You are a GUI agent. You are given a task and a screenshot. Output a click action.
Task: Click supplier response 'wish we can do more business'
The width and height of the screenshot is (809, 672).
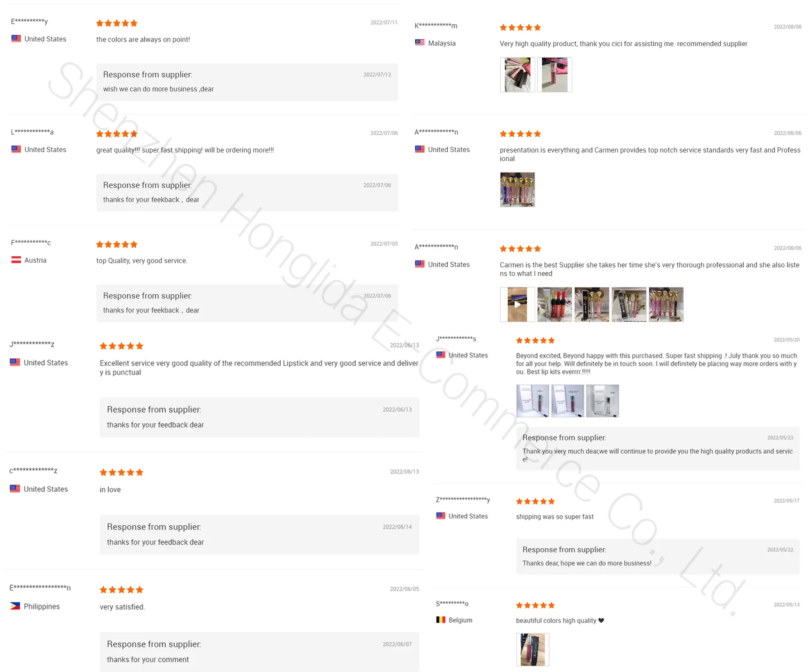[x=158, y=89]
